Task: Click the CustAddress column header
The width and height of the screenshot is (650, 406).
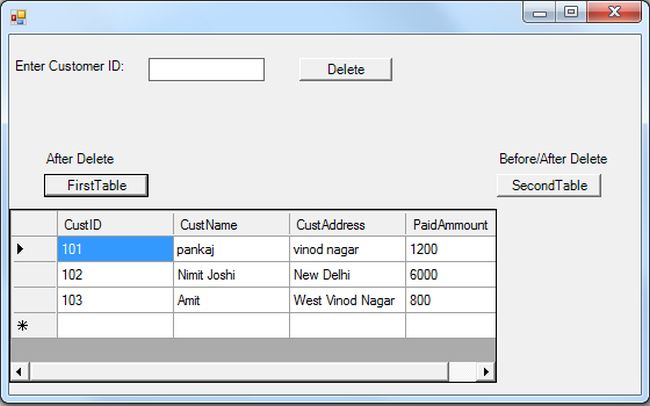Action: point(347,224)
